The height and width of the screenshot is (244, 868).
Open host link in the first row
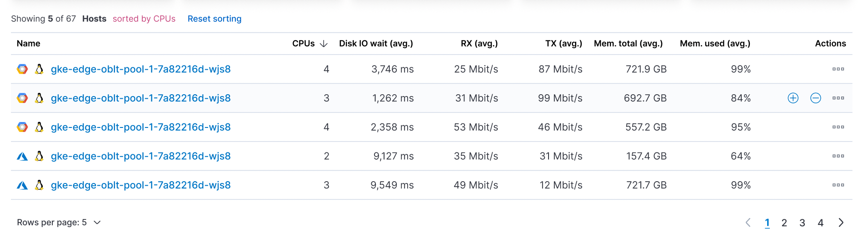tap(140, 69)
